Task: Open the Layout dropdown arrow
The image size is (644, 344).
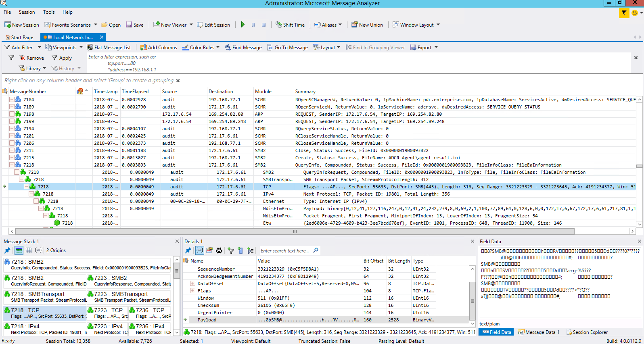Action: (339, 47)
